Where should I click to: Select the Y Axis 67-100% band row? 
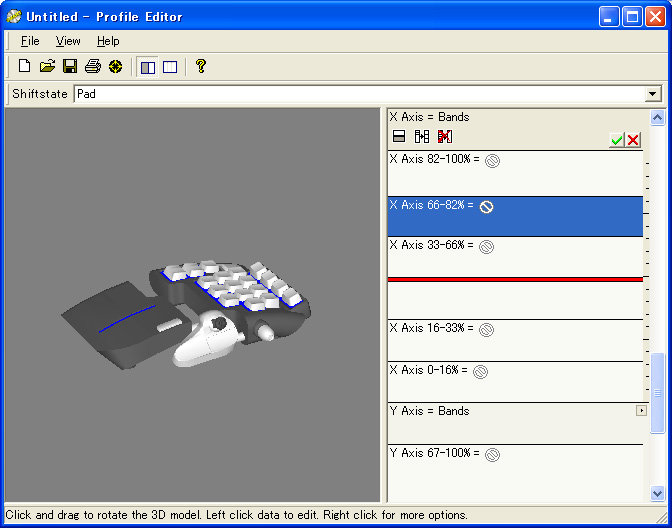[x=515, y=474]
